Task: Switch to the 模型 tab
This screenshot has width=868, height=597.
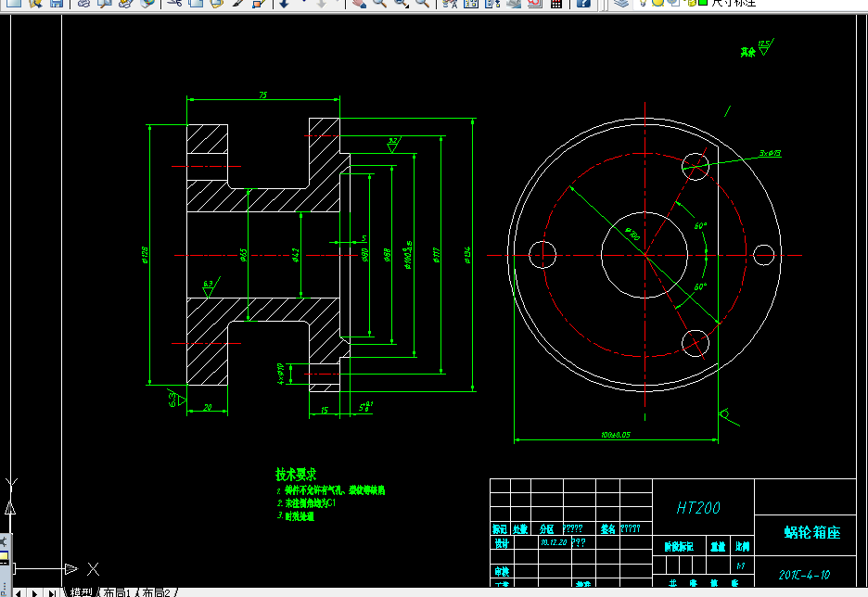Action: [x=81, y=592]
